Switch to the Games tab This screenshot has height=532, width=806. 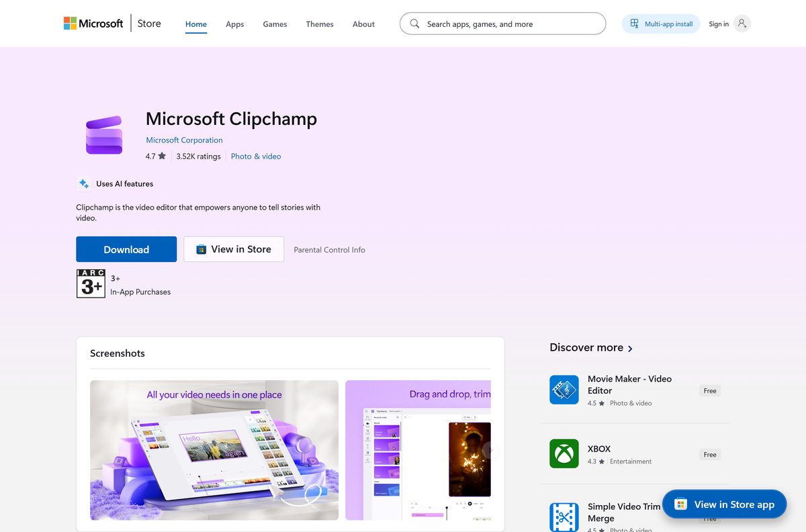tap(275, 24)
